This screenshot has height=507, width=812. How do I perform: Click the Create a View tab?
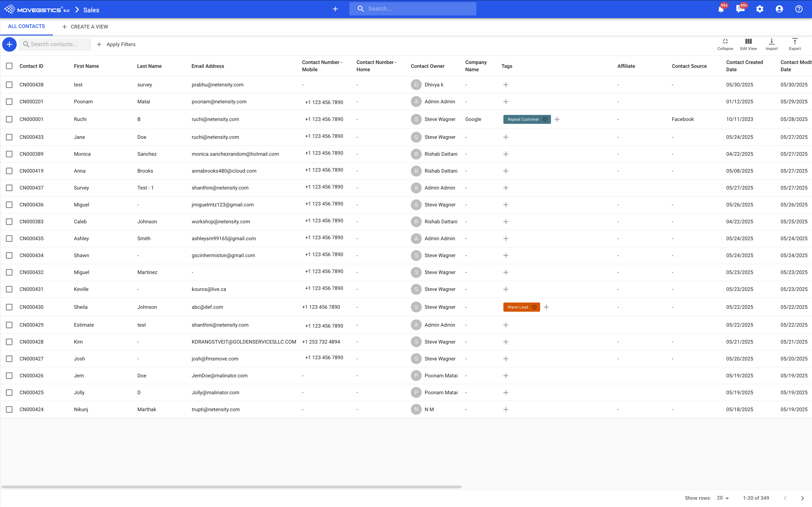pos(85,27)
